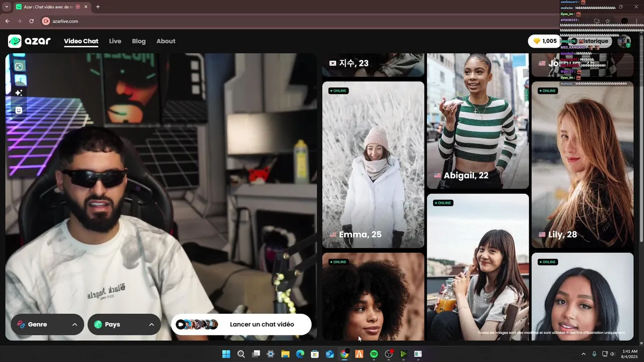
Task: Click the Pays dropdown chevron arrow
Action: pos(151,324)
